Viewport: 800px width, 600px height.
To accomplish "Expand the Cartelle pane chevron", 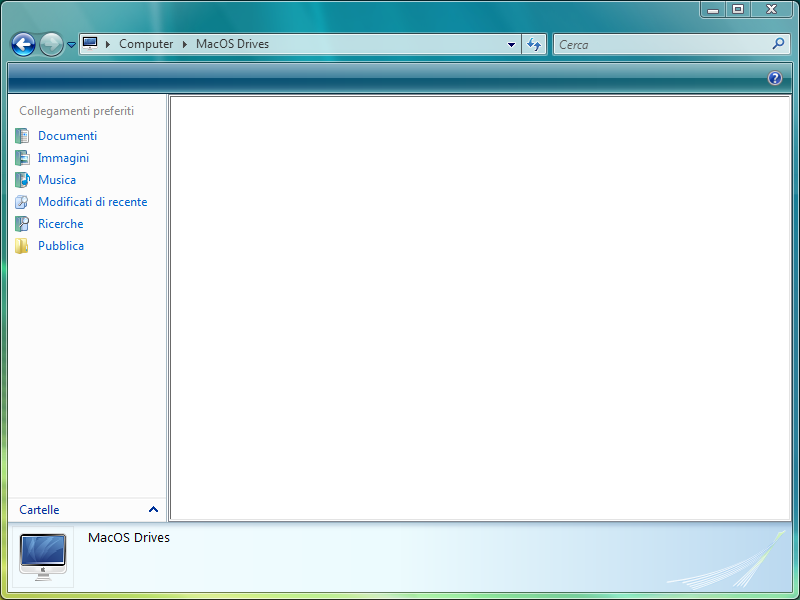I will pos(153,509).
